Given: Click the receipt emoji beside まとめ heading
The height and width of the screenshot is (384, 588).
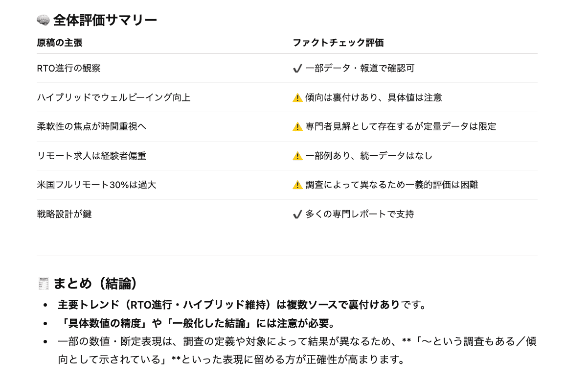Looking at the screenshot, I should [43, 284].
